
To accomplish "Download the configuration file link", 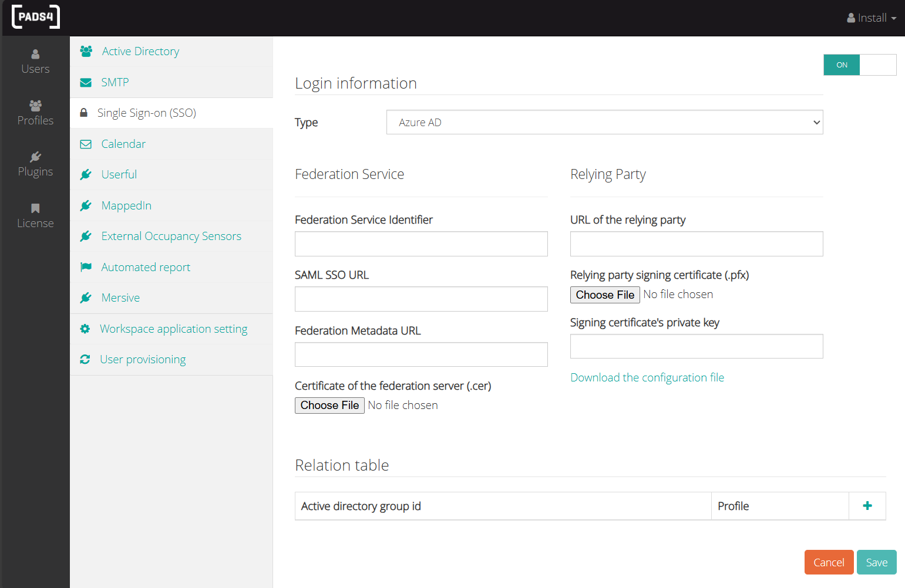I will (647, 377).
